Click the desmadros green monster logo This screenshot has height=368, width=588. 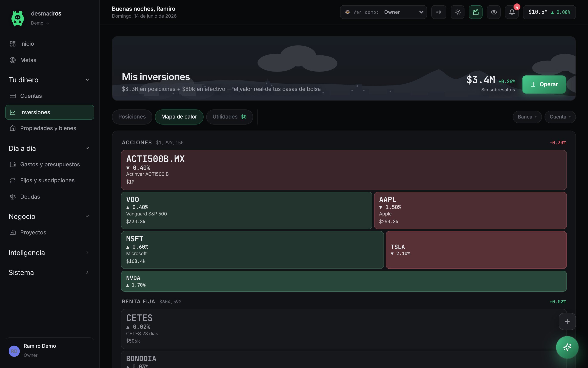click(x=17, y=19)
